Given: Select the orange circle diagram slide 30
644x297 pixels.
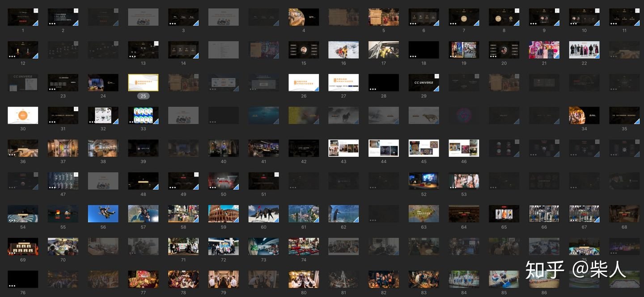Looking at the screenshot, I should 23,115.
